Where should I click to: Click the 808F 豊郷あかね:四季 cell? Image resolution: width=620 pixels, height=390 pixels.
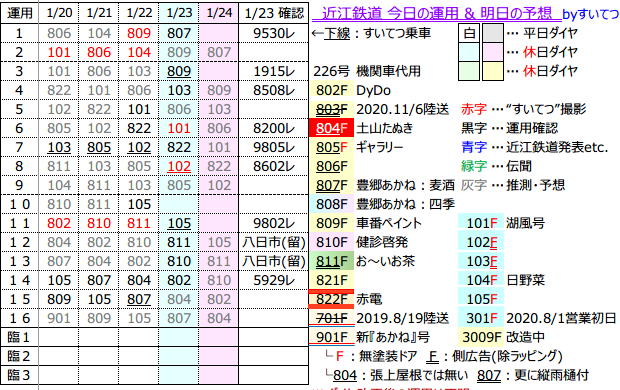point(331,204)
